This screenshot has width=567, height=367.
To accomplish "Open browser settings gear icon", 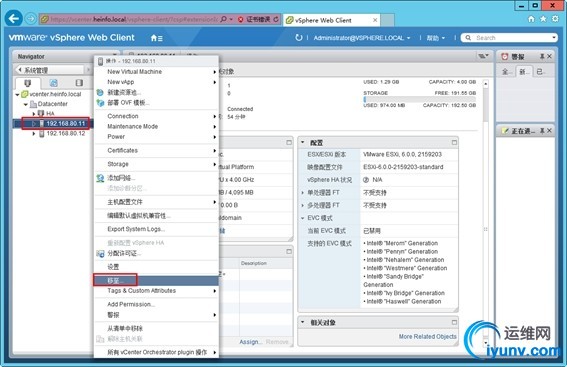I will pyautogui.click(x=555, y=19).
